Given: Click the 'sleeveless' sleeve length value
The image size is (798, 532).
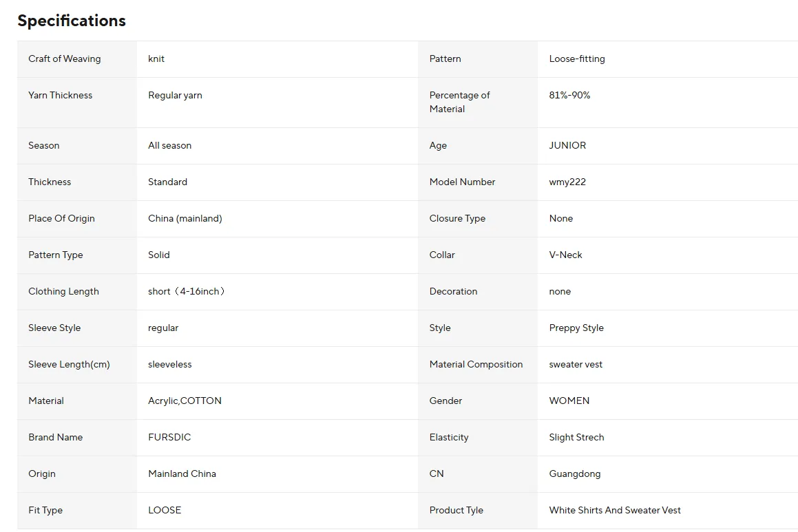Looking at the screenshot, I should pyautogui.click(x=170, y=364).
